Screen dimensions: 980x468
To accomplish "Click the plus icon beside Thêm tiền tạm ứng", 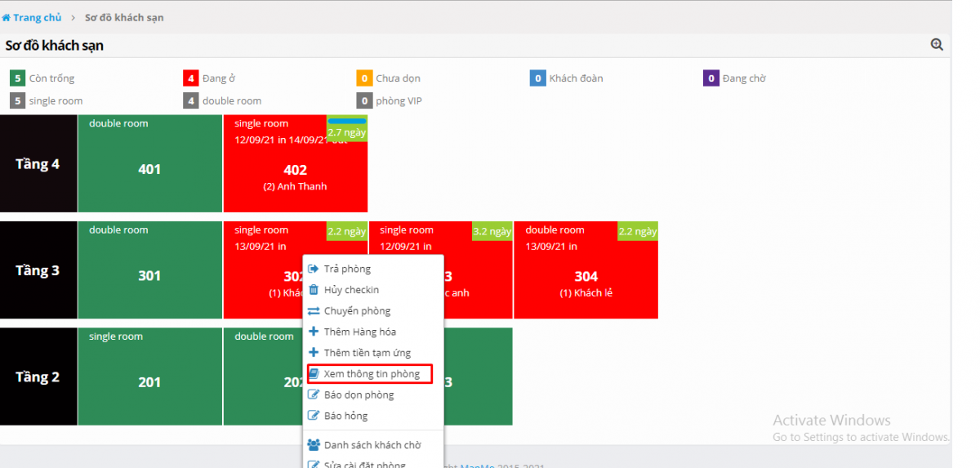I will [x=313, y=353].
